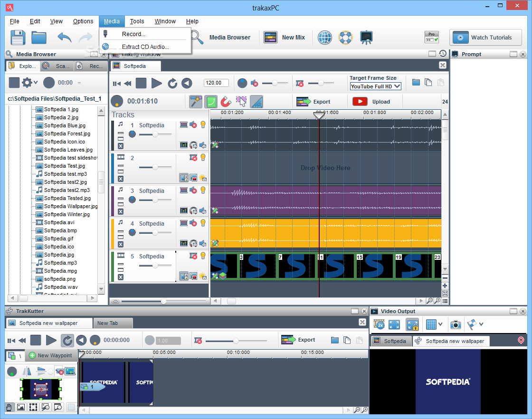Click the history clock icon of Mixing Window
The height and width of the screenshot is (419, 532).
[442, 54]
